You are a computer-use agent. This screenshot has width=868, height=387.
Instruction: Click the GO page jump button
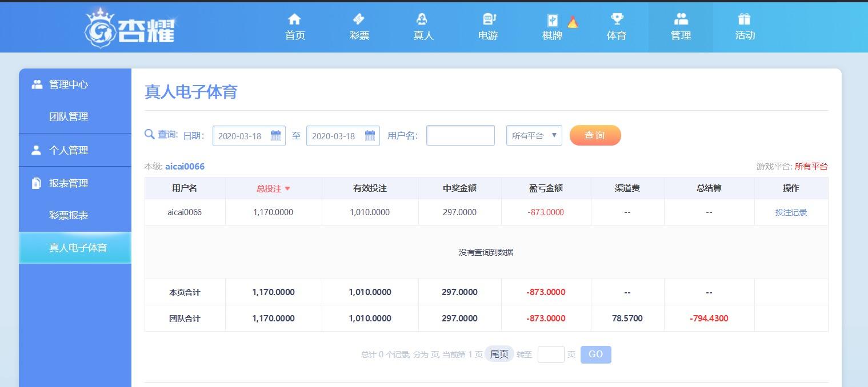[x=595, y=354]
